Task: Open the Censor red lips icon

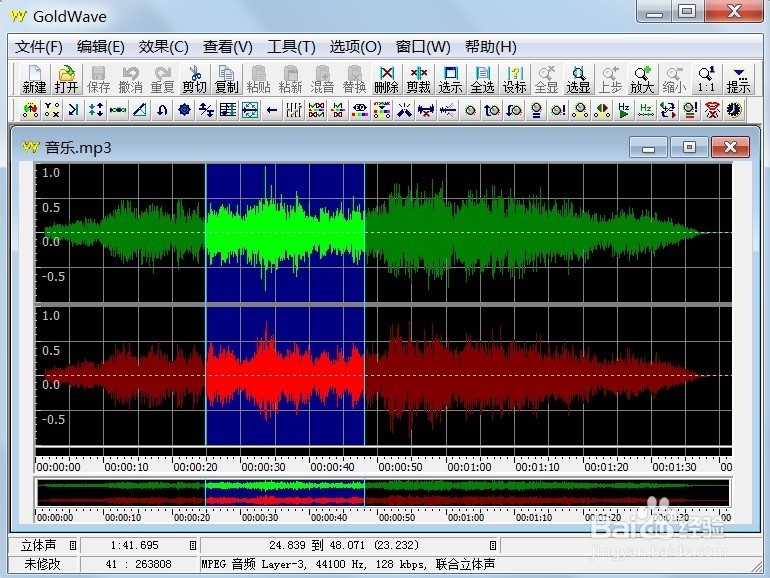Action: click(x=712, y=110)
